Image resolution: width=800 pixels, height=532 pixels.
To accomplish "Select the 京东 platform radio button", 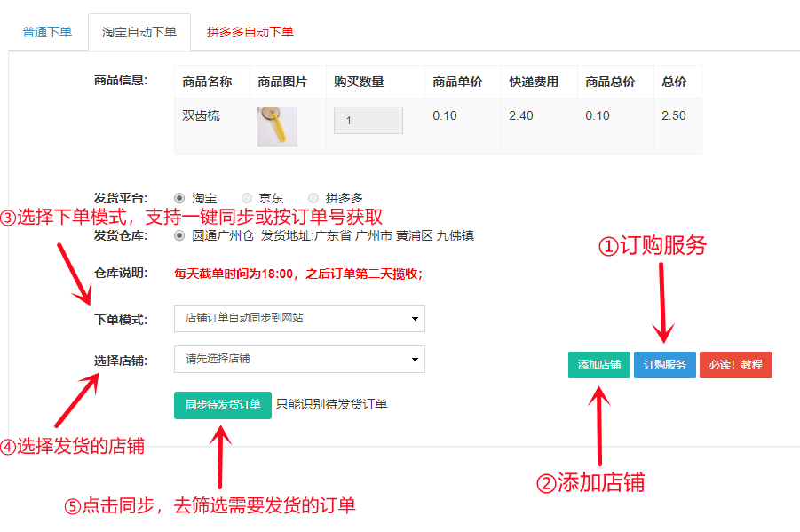I will [247, 198].
